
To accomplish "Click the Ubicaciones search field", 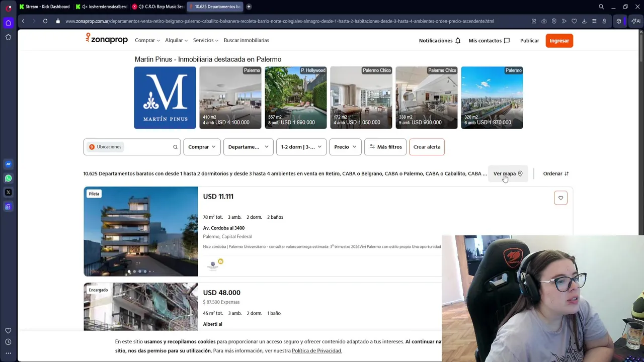I will tap(132, 147).
